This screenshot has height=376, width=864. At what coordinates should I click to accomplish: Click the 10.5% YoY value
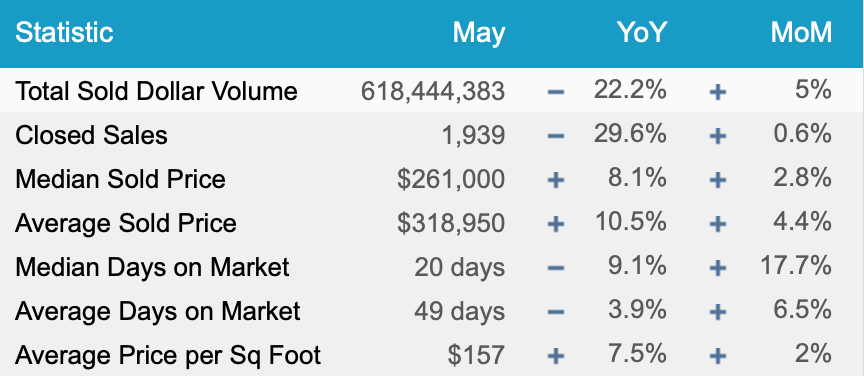click(631, 222)
